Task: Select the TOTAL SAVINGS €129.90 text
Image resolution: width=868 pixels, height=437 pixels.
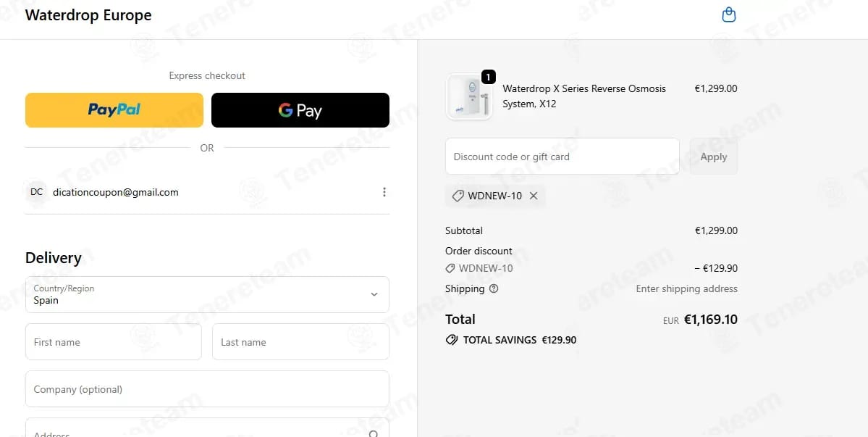Action: [520, 340]
